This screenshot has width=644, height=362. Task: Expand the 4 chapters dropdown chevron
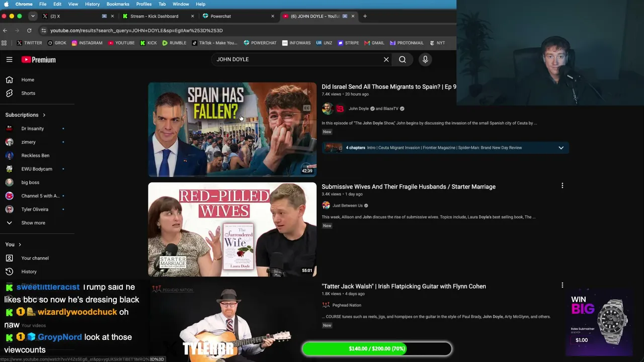click(x=561, y=148)
